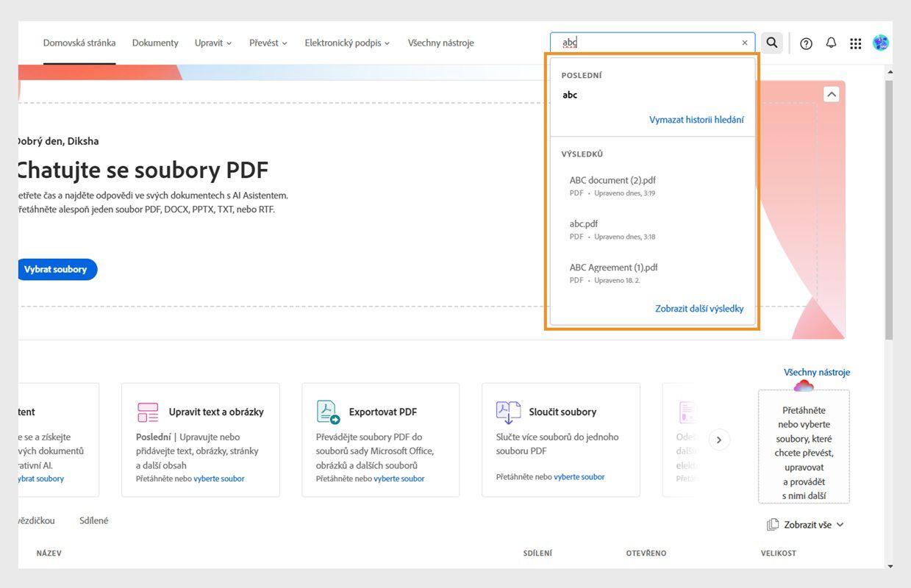Screen dimensions: 911x588
Task: Open the user profile avatar
Action: coord(880,43)
